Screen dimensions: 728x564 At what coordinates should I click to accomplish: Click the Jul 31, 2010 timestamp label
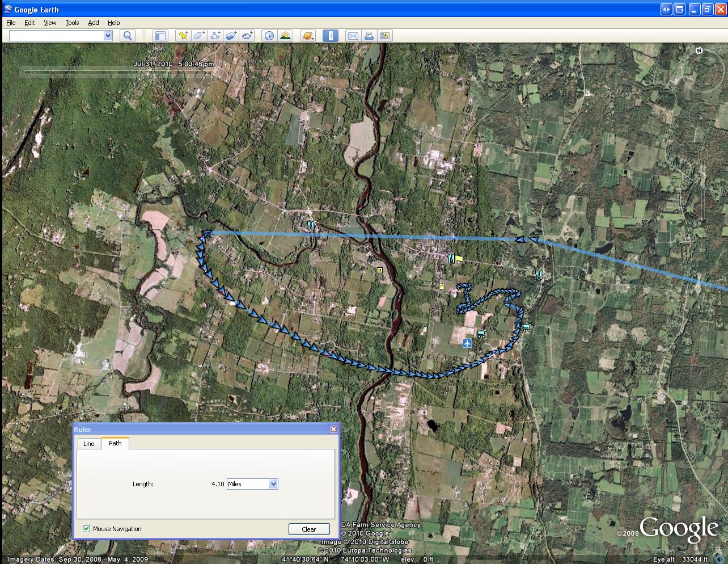pos(173,64)
